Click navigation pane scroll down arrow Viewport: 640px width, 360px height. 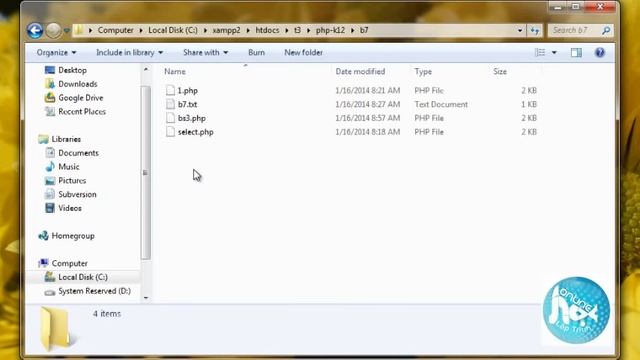tap(146, 298)
